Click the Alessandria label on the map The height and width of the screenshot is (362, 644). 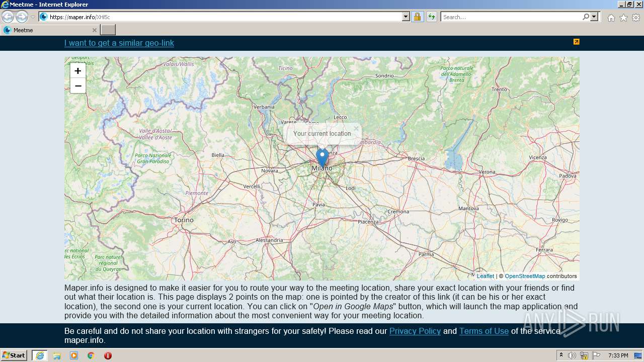click(x=270, y=240)
